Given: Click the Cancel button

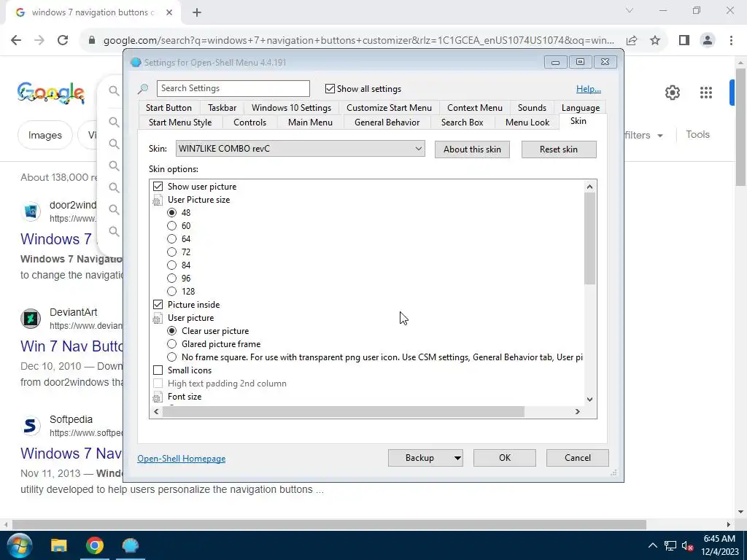Looking at the screenshot, I should pos(578,458).
